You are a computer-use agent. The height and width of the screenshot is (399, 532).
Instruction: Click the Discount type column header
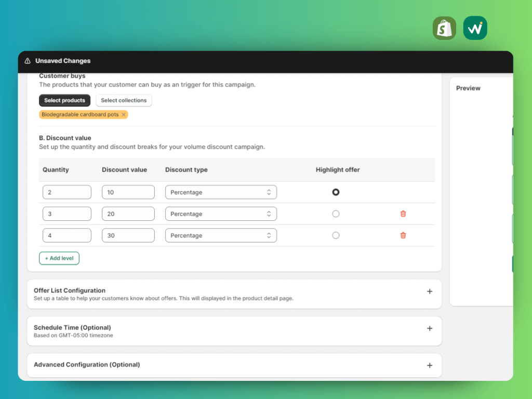[187, 170]
